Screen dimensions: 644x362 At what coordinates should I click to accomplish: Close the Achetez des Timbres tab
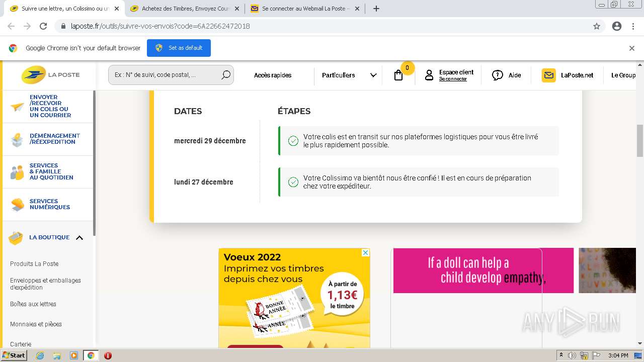tap(237, 9)
